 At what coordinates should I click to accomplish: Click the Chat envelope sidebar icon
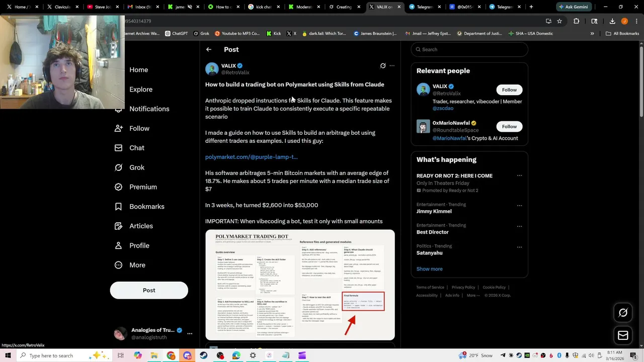(x=118, y=148)
